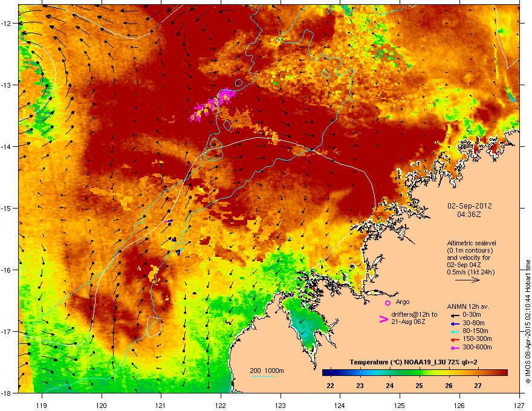Click the 'Altimetric sealevel' legend text

coord(472,243)
